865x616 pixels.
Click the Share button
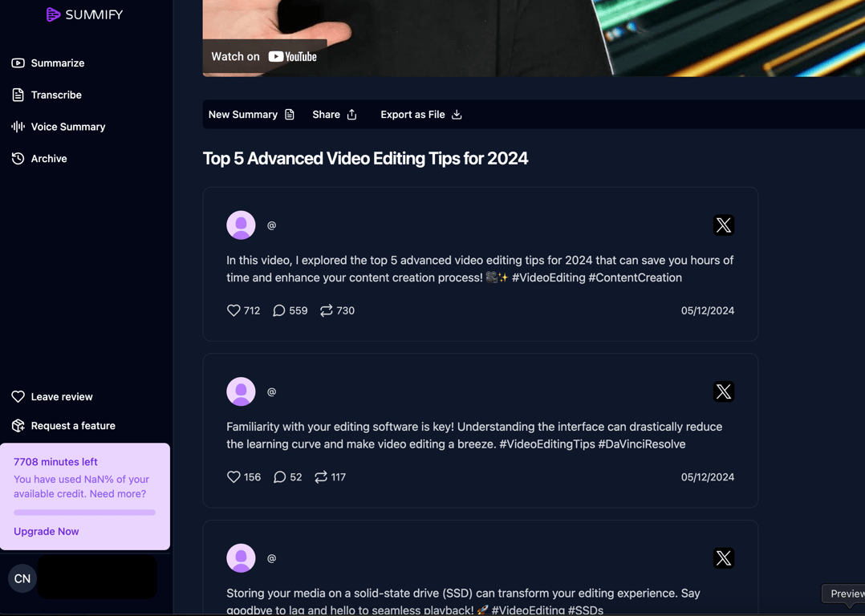335,115
